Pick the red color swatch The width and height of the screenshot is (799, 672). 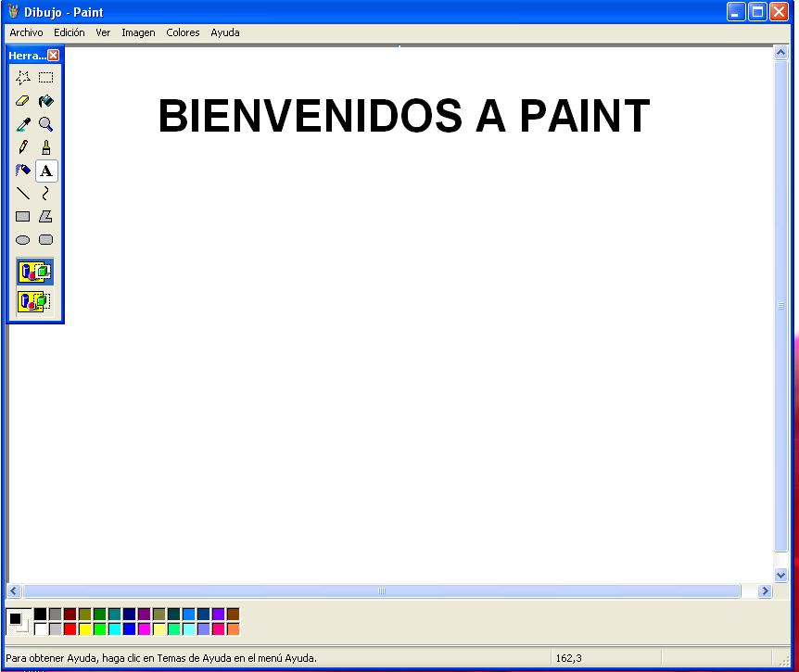click(68, 628)
